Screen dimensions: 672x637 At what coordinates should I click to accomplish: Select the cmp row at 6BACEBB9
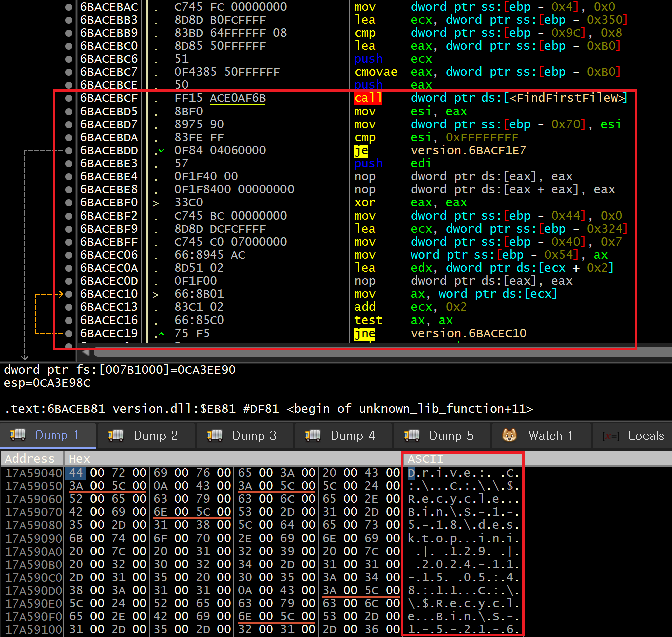click(x=373, y=33)
